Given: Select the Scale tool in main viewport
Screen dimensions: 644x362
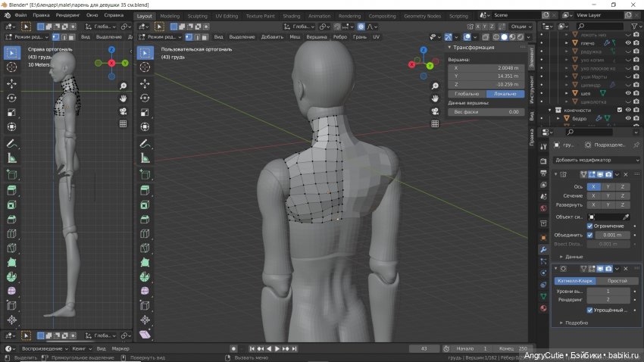Looking at the screenshot, I should point(144,112).
